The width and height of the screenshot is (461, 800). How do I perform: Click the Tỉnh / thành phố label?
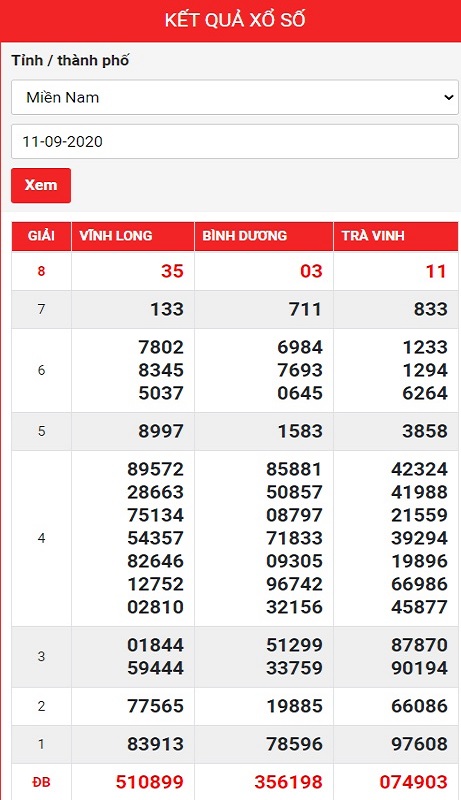[70, 61]
